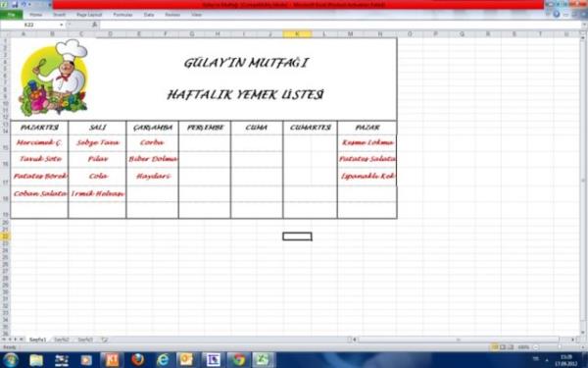Expand the quick access toolbar customize arrow

point(50,5)
